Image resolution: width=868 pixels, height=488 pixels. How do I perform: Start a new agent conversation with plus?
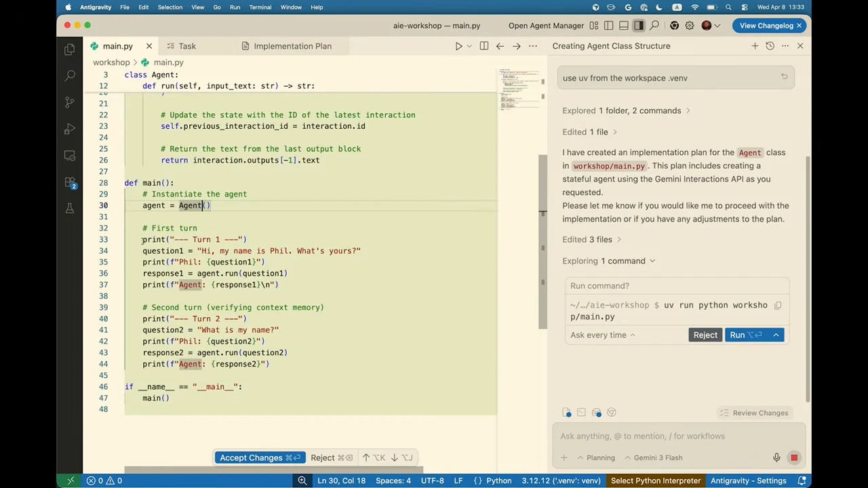pos(755,46)
